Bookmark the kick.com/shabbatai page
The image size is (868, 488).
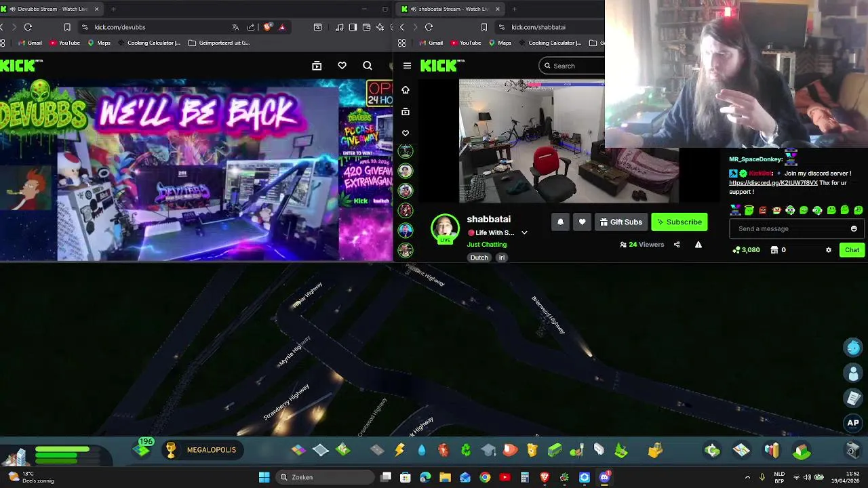484,27
